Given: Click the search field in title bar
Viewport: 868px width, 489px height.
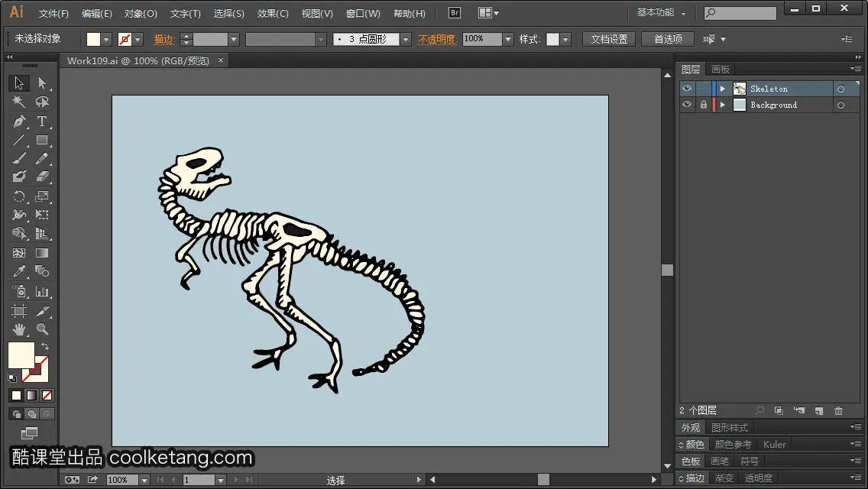Looking at the screenshot, I should point(740,13).
